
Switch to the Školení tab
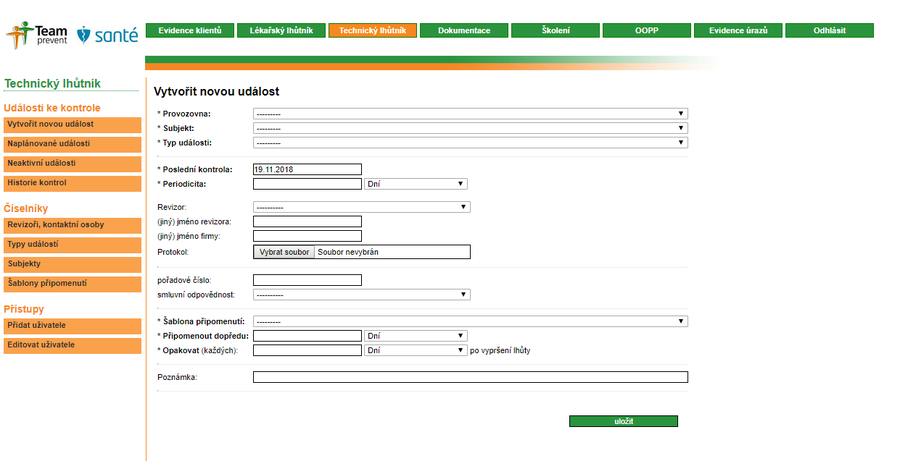point(556,30)
